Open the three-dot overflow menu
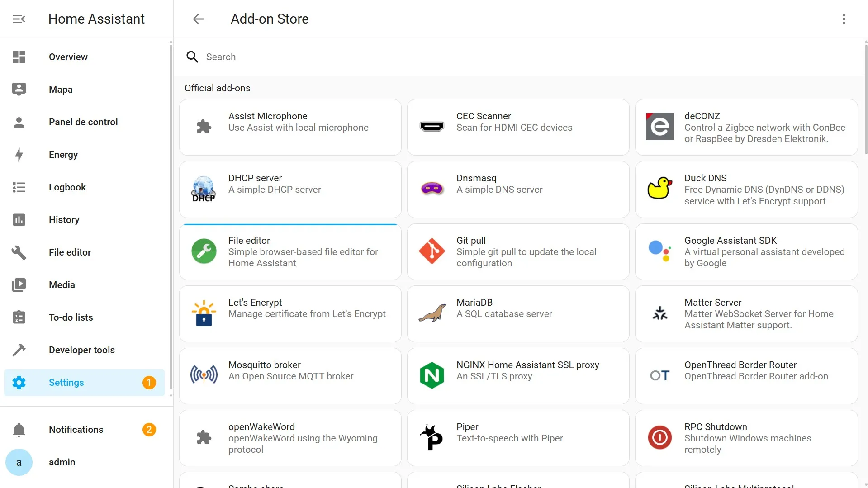Viewport: 868px width, 488px height. point(844,19)
